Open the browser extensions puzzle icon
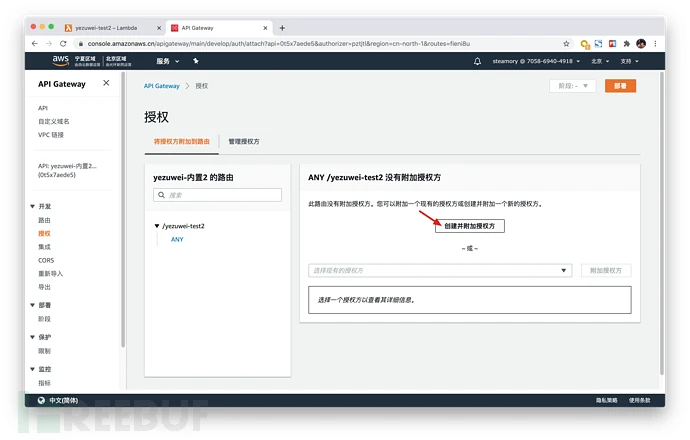The image size is (690, 440). (627, 44)
